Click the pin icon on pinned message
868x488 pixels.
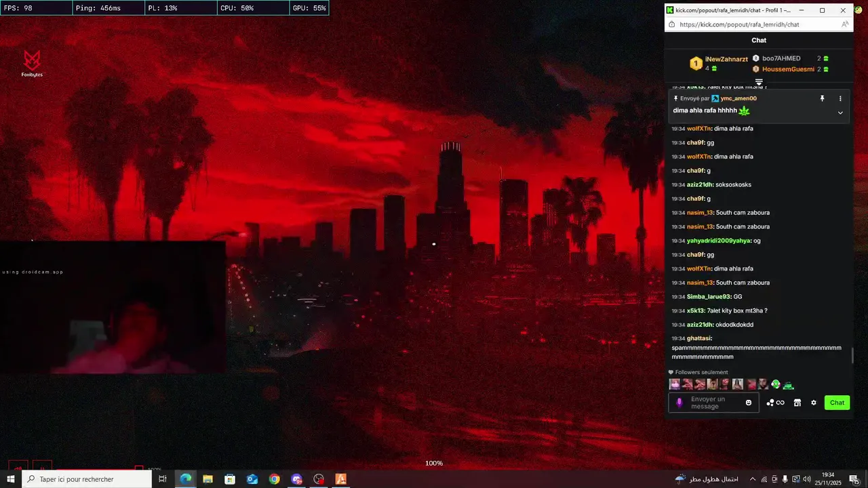pos(822,98)
